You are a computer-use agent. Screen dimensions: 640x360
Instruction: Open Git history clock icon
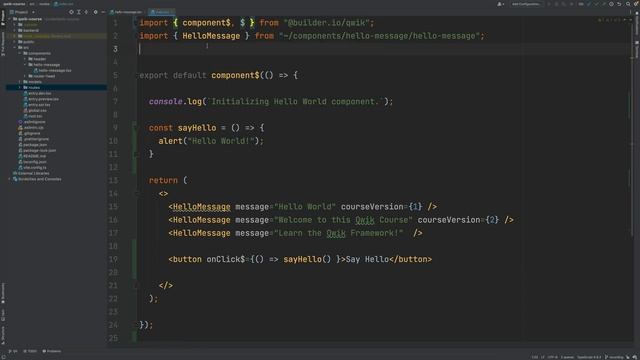[611, 4]
